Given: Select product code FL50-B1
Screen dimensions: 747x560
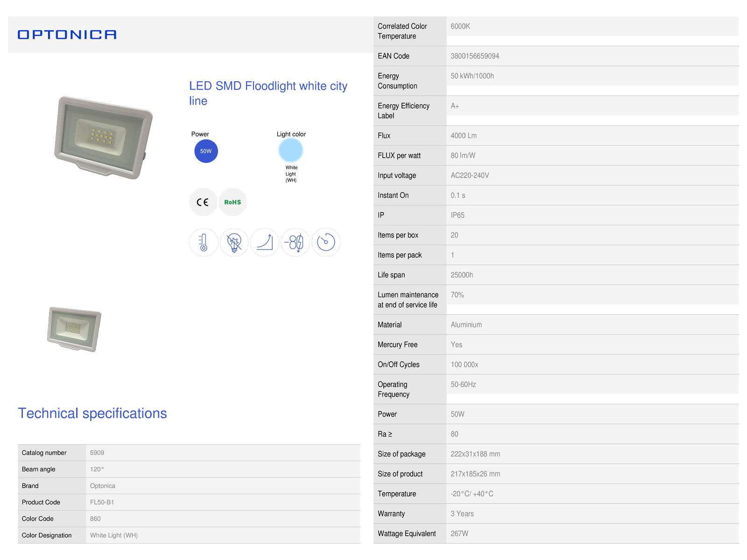Looking at the screenshot, I should 102,502.
